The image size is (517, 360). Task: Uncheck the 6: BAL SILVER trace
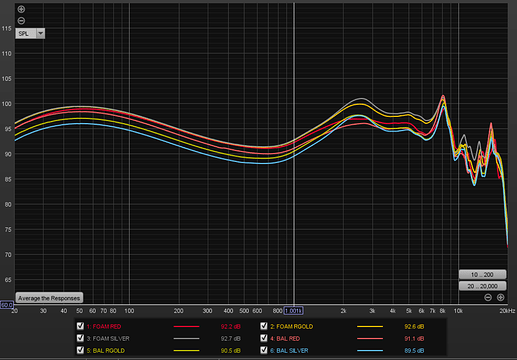(x=264, y=350)
